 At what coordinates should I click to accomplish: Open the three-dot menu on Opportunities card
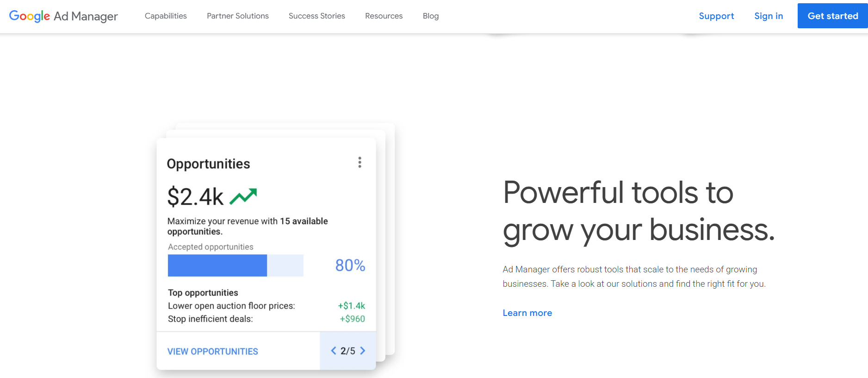coord(360,162)
